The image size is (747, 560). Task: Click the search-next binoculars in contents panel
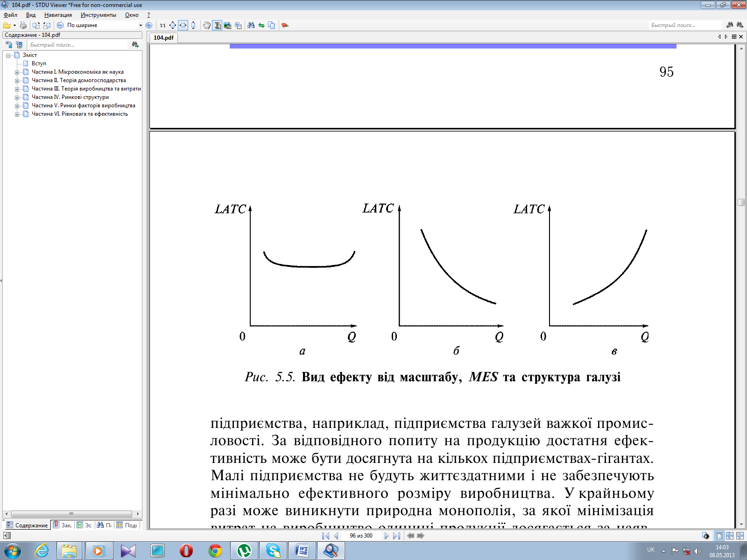point(135,45)
